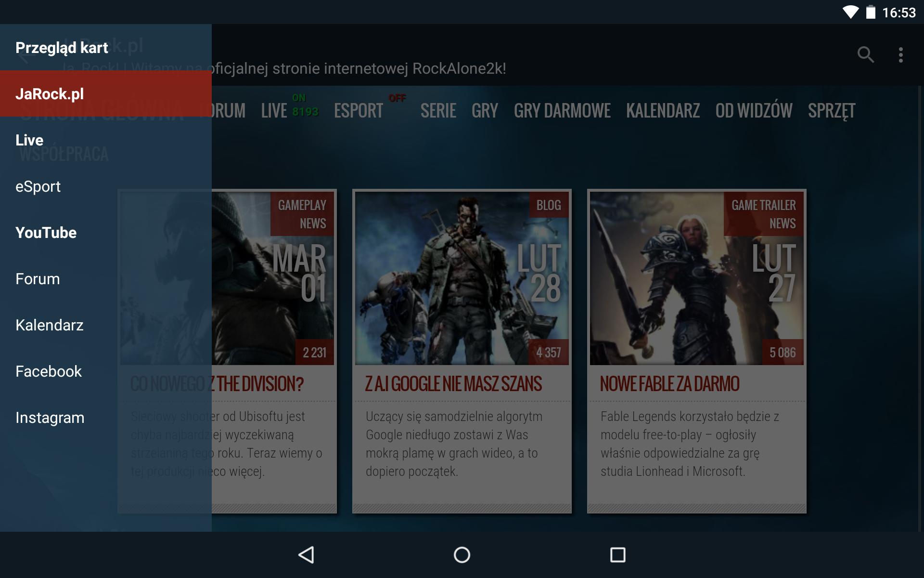Tap the Wi-Fi status icon
Image resolution: width=924 pixels, height=578 pixels.
(x=850, y=13)
